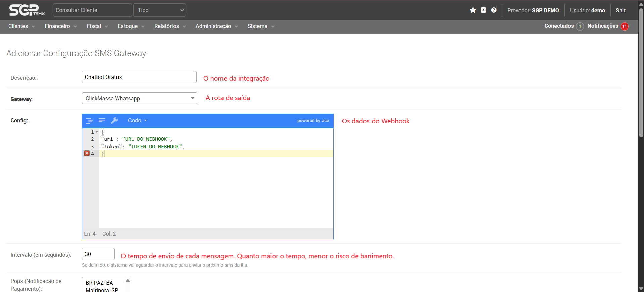
Task: Click the Descrição field containing Chatbot Oratrix
Action: (x=139, y=77)
